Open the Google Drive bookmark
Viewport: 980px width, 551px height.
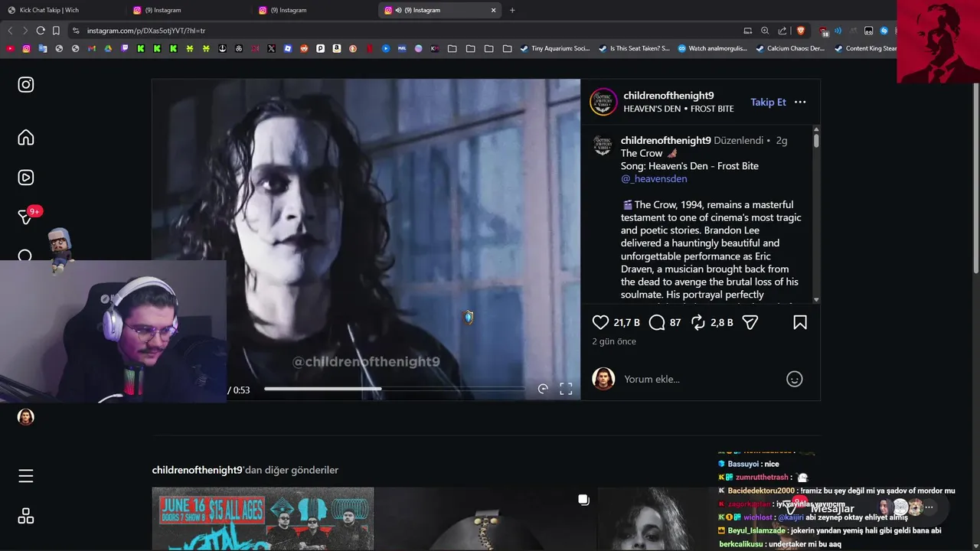108,48
